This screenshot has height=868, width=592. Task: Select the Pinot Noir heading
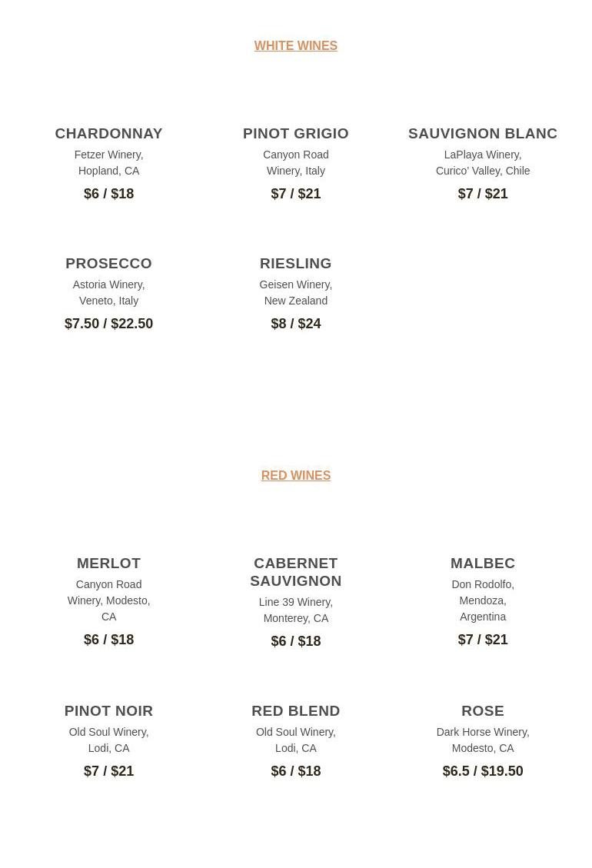tap(108, 711)
